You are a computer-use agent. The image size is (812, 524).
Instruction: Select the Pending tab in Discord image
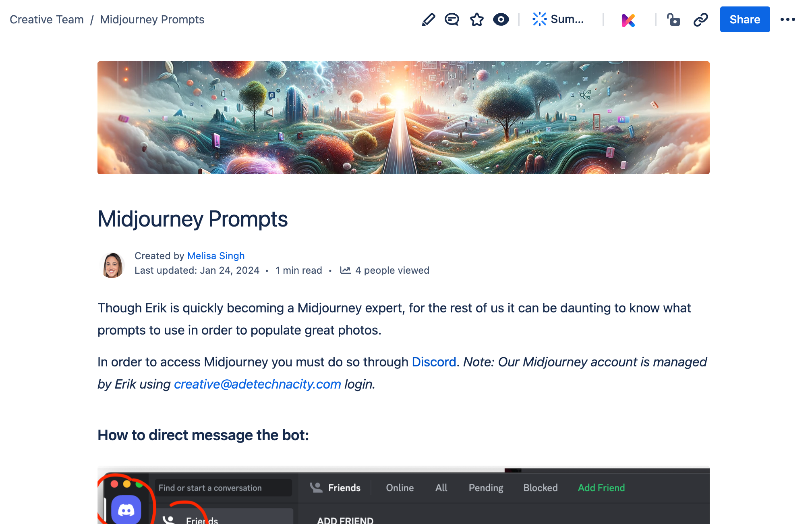[x=486, y=488]
